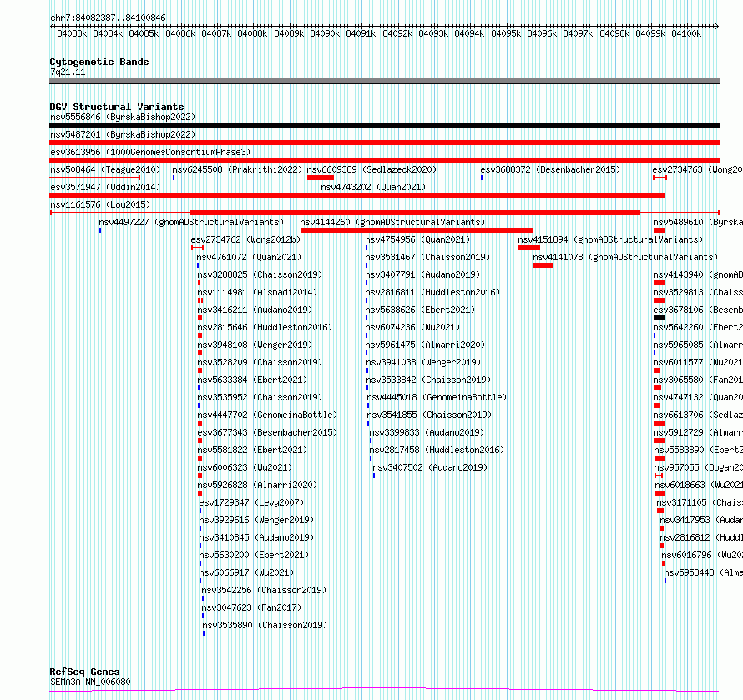Click nsv3399833 (Audano2019) label
This screenshot has width=743, height=700.
(x=427, y=432)
